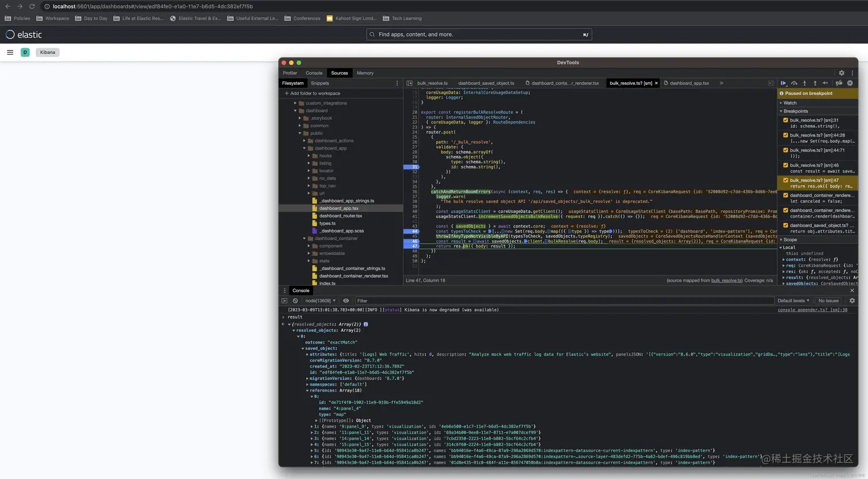This screenshot has width=868, height=479.
Task: Open the Workspace bookmark folder
Action: [52, 18]
